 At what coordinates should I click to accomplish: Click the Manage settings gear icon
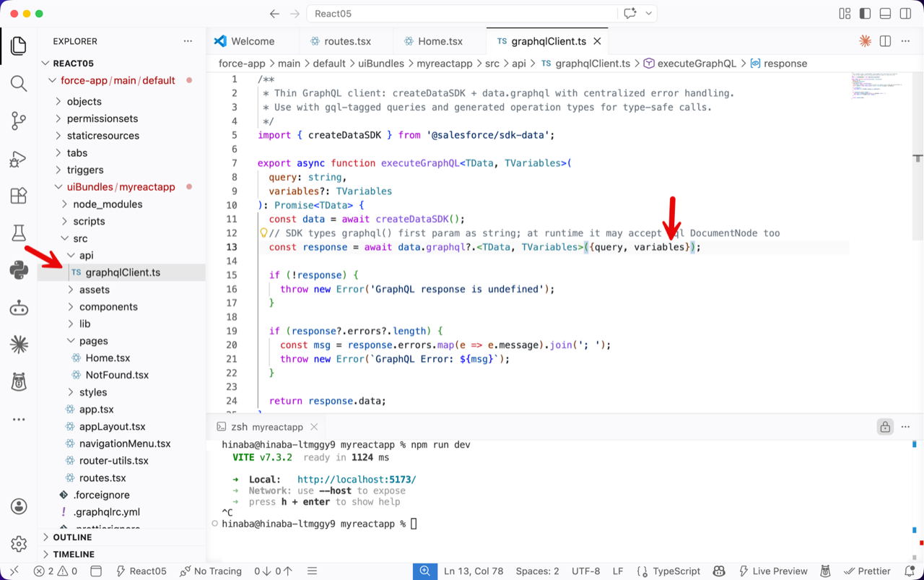pyautogui.click(x=19, y=543)
